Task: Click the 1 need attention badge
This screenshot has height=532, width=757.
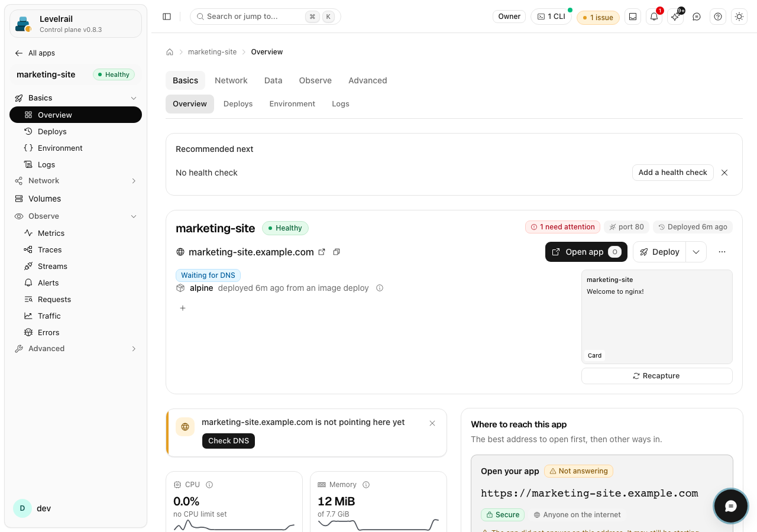Action: click(x=562, y=227)
